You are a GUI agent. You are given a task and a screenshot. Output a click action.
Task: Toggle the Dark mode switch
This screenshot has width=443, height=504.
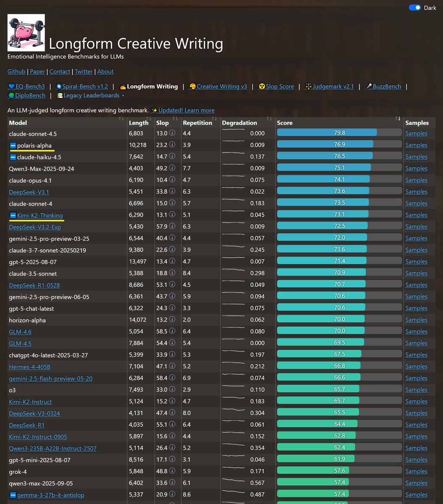click(x=415, y=8)
